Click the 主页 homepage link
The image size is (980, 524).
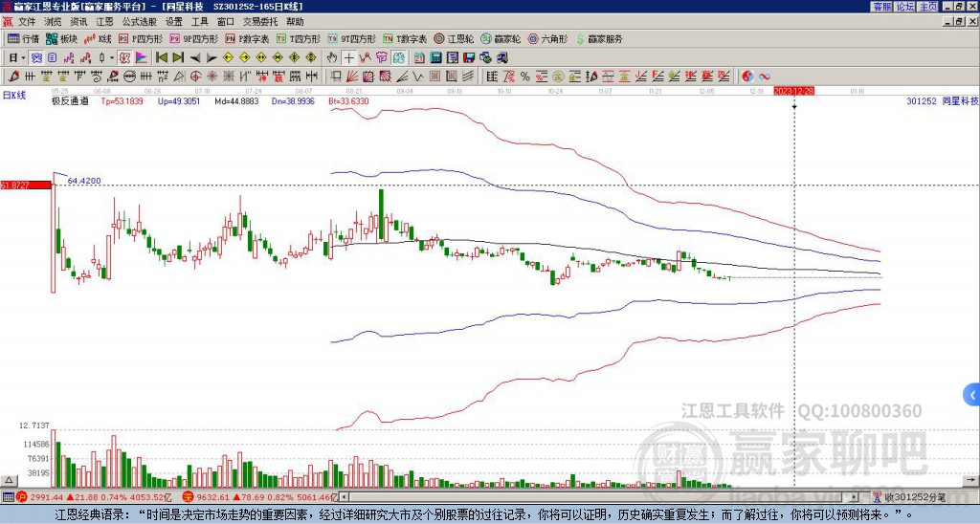[928, 7]
